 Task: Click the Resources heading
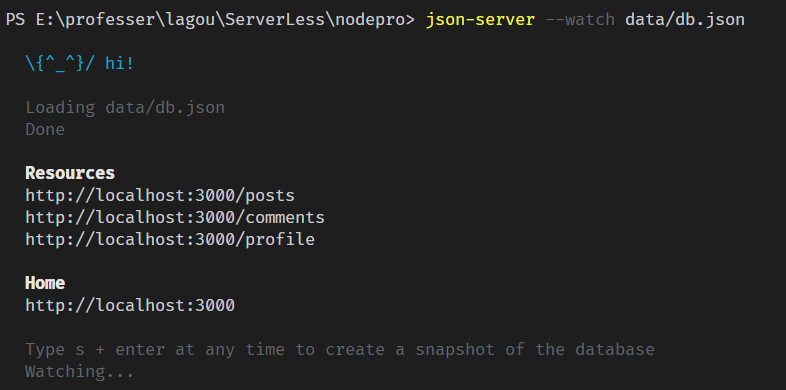click(x=70, y=173)
